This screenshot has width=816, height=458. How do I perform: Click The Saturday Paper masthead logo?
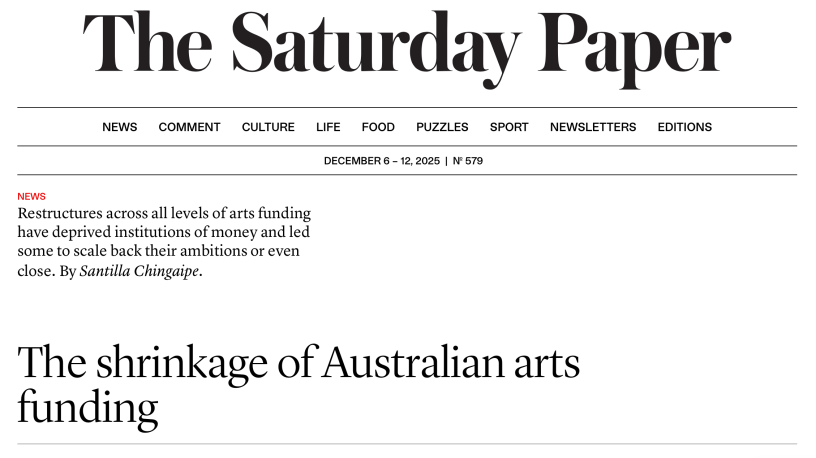pos(407,47)
